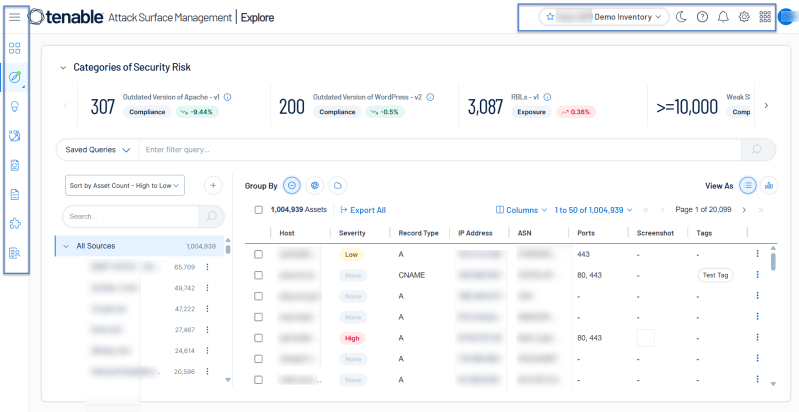Group by globe icon

pyautogui.click(x=315, y=186)
